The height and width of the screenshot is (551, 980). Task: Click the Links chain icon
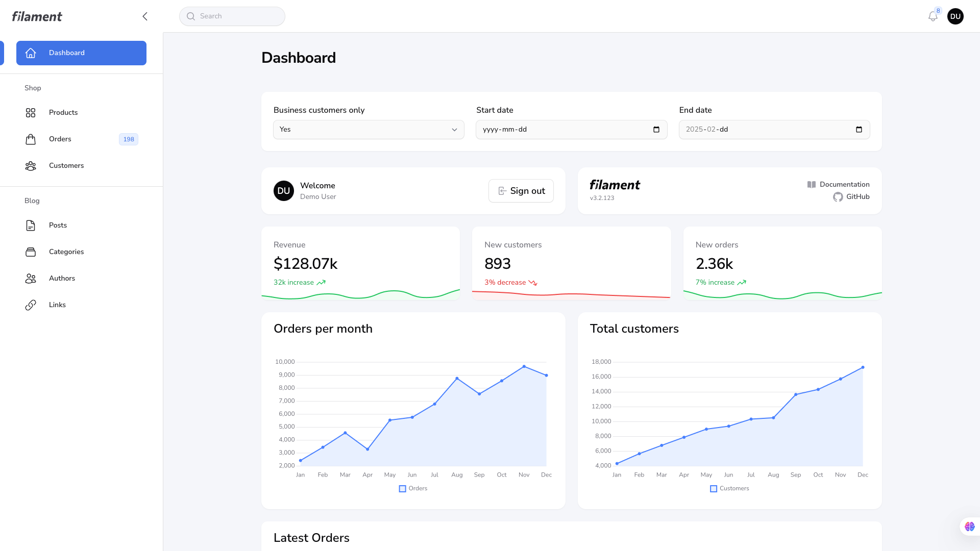point(31,305)
